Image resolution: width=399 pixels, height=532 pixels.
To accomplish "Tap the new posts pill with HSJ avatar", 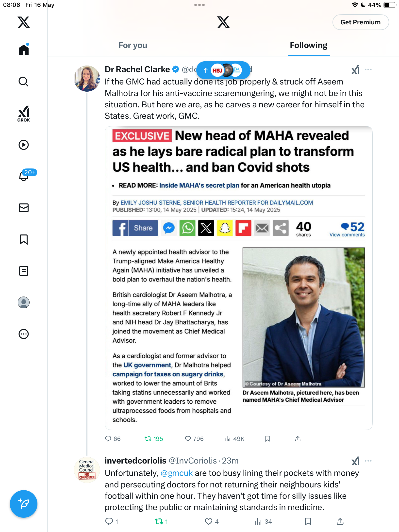I will [223, 70].
